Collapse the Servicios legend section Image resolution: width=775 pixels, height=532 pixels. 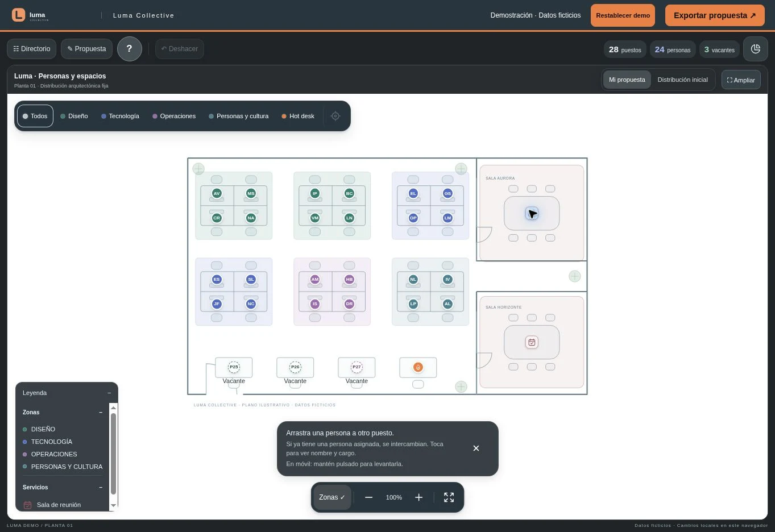coord(101,487)
